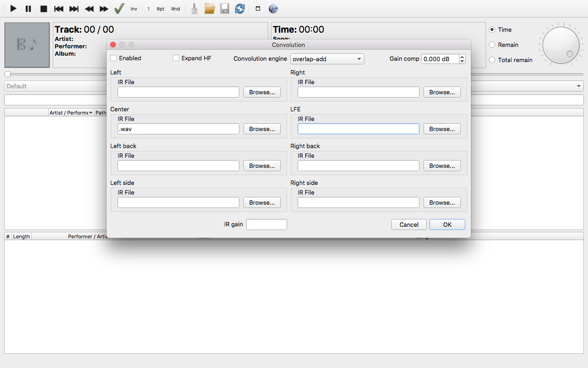Image resolution: width=588 pixels, height=368 pixels.
Task: Increase Gain comp with up stepper arrow
Action: pos(462,57)
